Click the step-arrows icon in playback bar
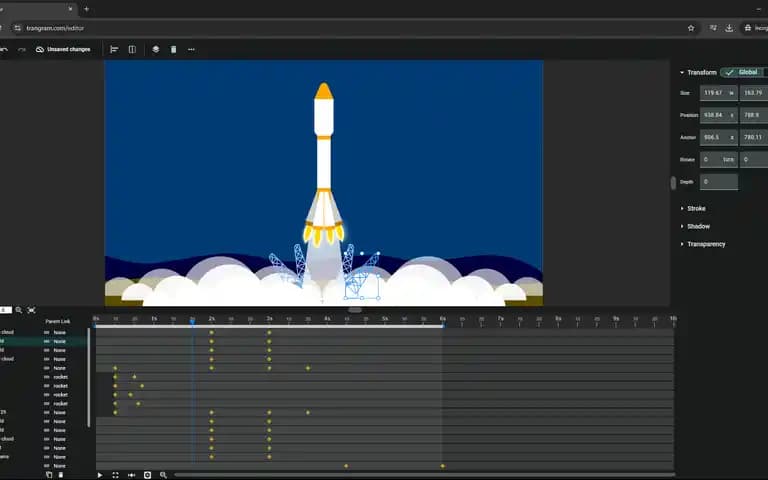This screenshot has width=768, height=480. pos(131,475)
